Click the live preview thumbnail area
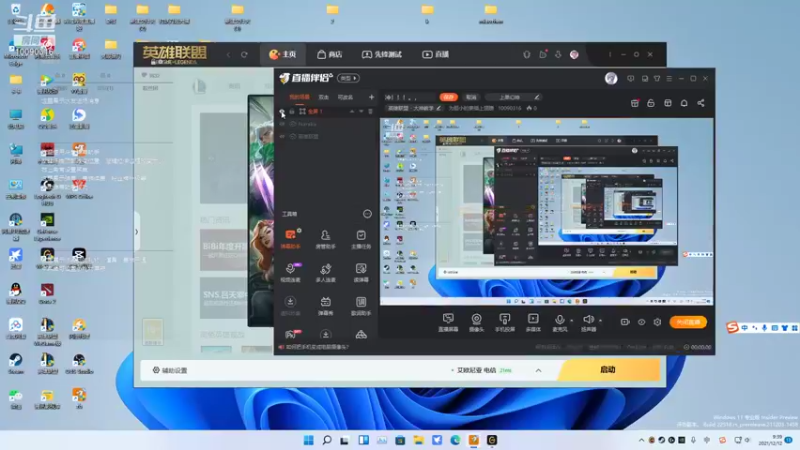 pos(546,212)
